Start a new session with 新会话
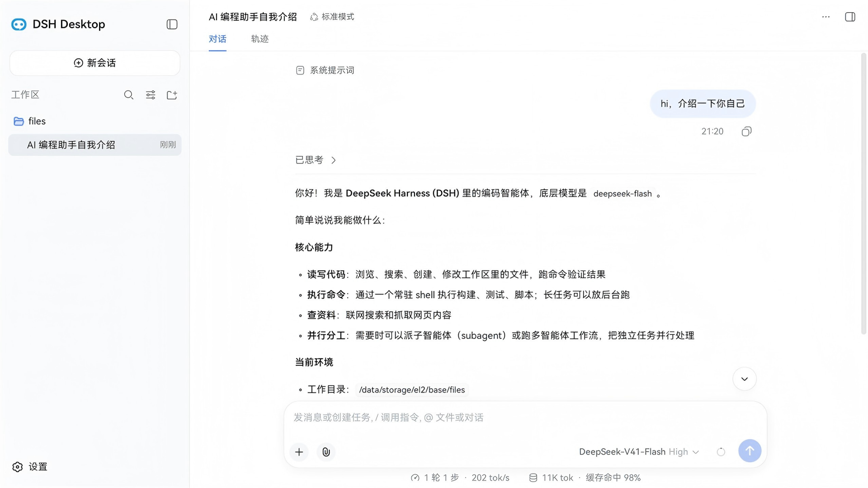This screenshot has width=868, height=488. pos(94,63)
